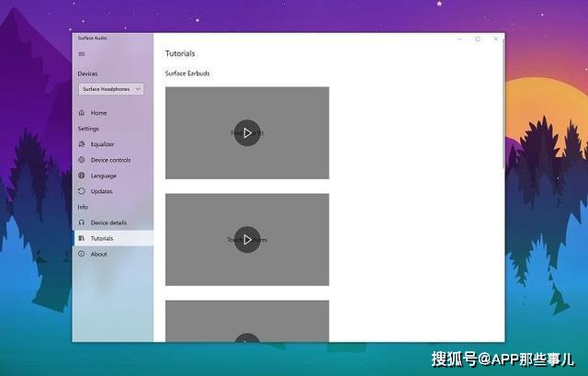Click the About info icon
The width and height of the screenshot is (588, 376).
pyautogui.click(x=82, y=254)
